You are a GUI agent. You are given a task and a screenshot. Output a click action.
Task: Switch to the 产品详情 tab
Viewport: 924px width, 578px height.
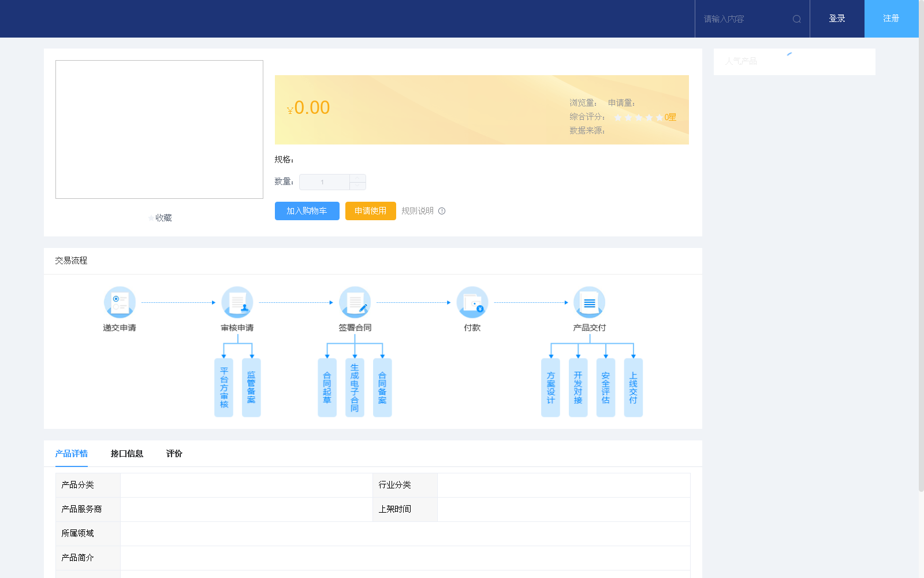click(72, 454)
